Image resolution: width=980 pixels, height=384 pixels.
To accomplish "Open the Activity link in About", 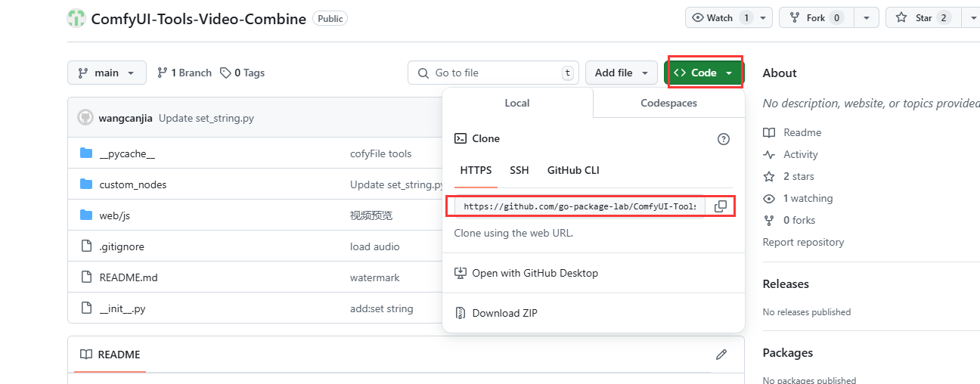I will 801,154.
